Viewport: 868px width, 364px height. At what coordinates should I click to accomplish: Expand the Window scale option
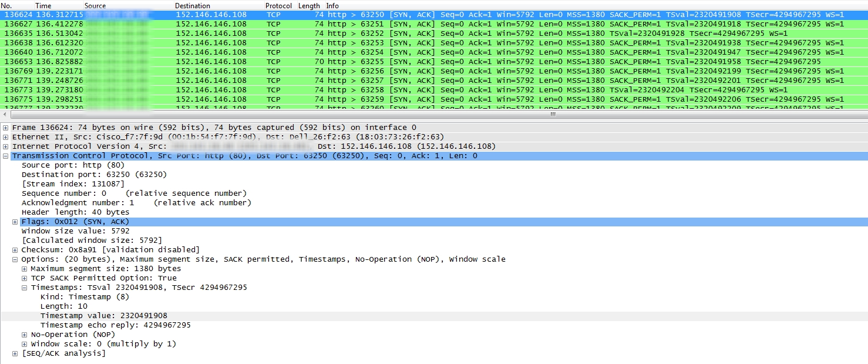pyautogui.click(x=25, y=344)
